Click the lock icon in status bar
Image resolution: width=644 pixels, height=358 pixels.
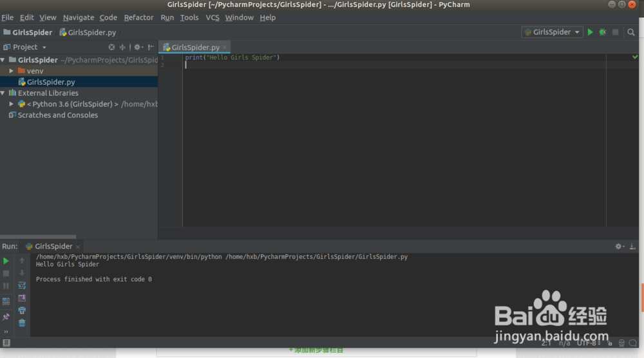[x=609, y=343]
